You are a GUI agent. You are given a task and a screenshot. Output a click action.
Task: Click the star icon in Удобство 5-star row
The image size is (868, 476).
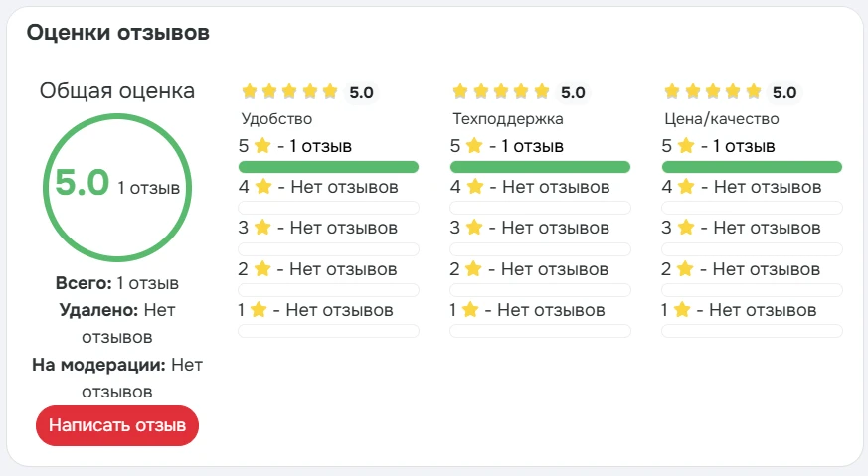pos(262,146)
